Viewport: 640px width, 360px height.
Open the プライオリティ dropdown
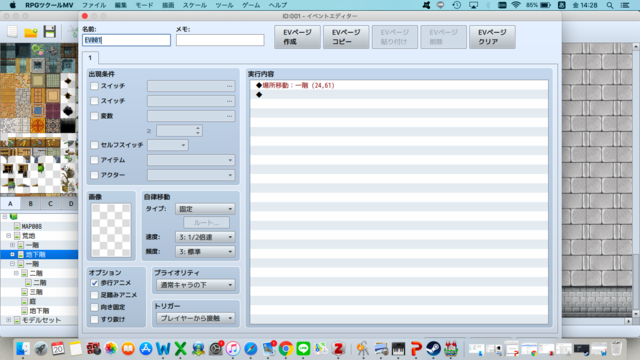point(196,285)
